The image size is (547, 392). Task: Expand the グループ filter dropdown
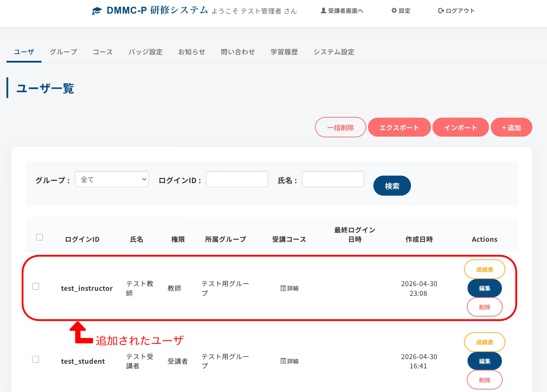[x=112, y=179]
